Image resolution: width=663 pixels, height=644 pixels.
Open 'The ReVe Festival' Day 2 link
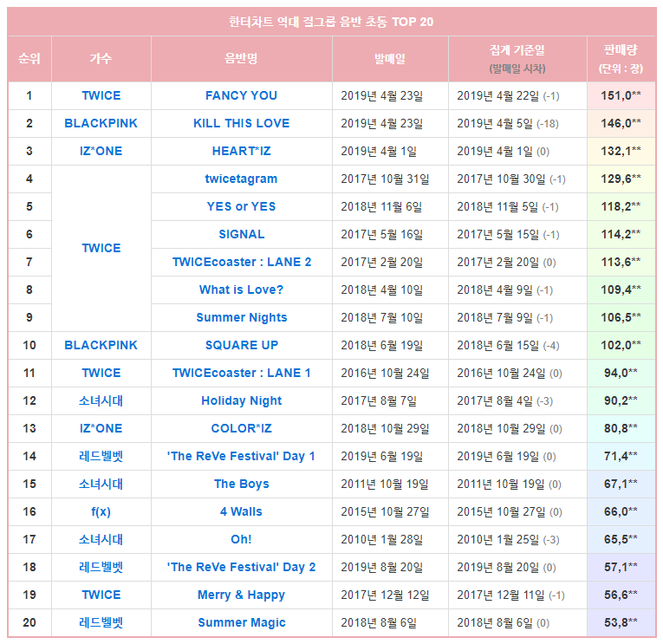click(242, 567)
